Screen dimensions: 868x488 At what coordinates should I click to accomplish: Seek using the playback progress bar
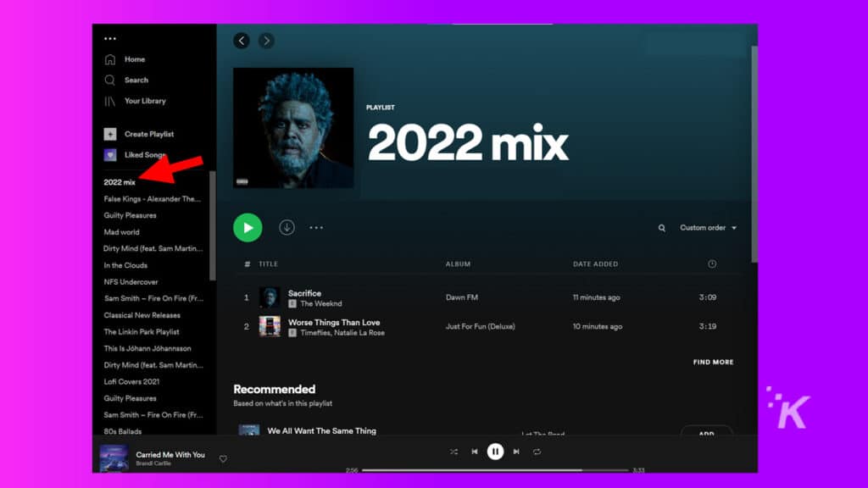[x=495, y=470]
